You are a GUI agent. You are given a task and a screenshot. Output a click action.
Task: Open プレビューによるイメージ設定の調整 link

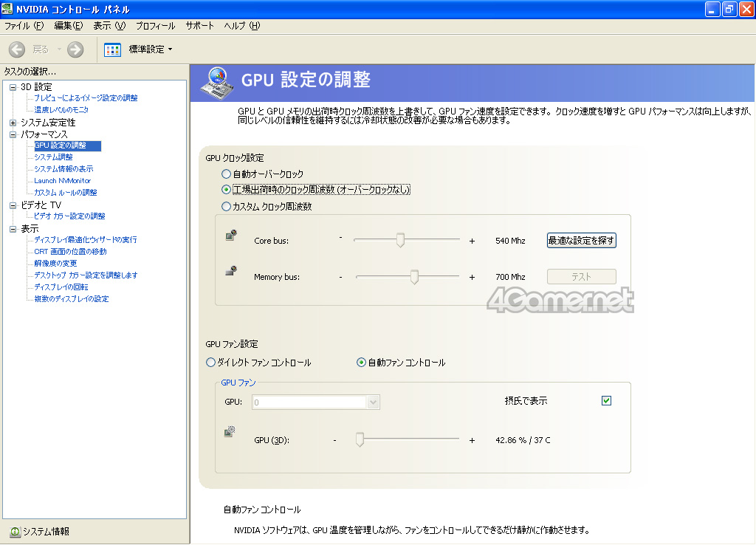[86, 98]
